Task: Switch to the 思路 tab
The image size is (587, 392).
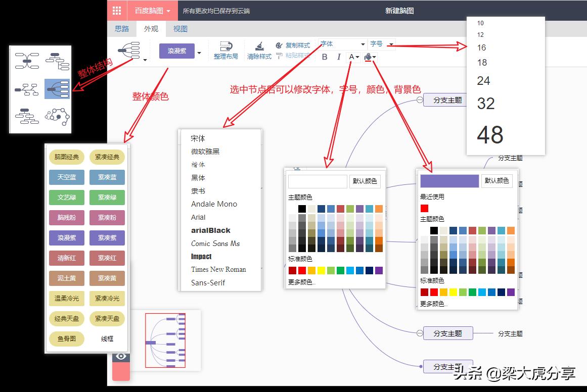Action: [121, 29]
